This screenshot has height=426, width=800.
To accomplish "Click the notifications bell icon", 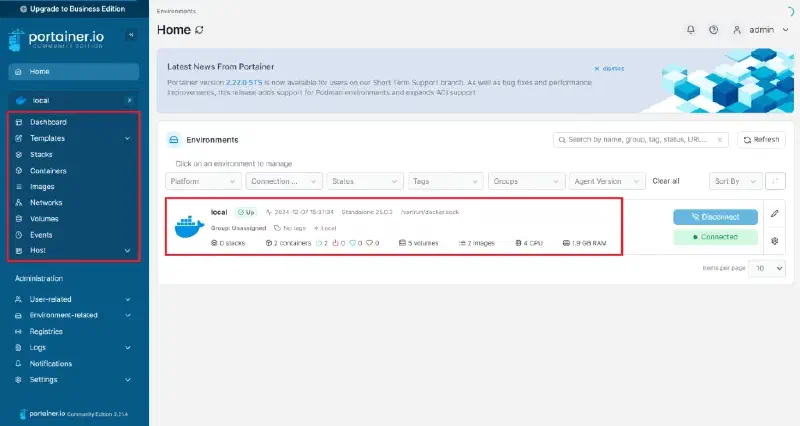I will (690, 30).
